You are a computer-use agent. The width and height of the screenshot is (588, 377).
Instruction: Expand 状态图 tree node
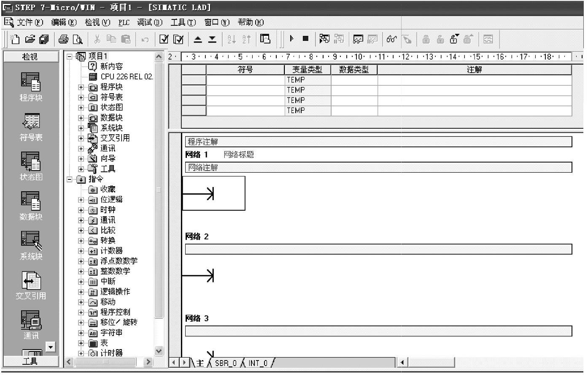[81, 107]
